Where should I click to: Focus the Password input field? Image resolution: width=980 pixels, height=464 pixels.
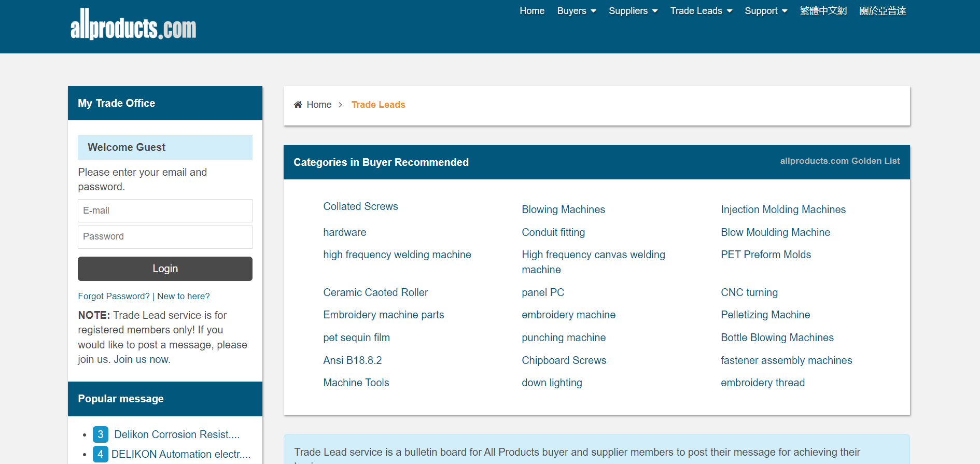point(165,237)
